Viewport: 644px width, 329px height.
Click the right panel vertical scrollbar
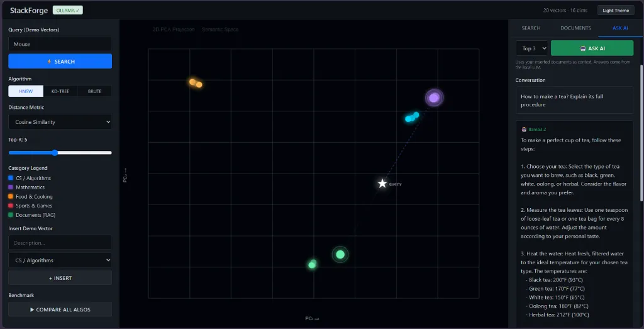coord(641,132)
